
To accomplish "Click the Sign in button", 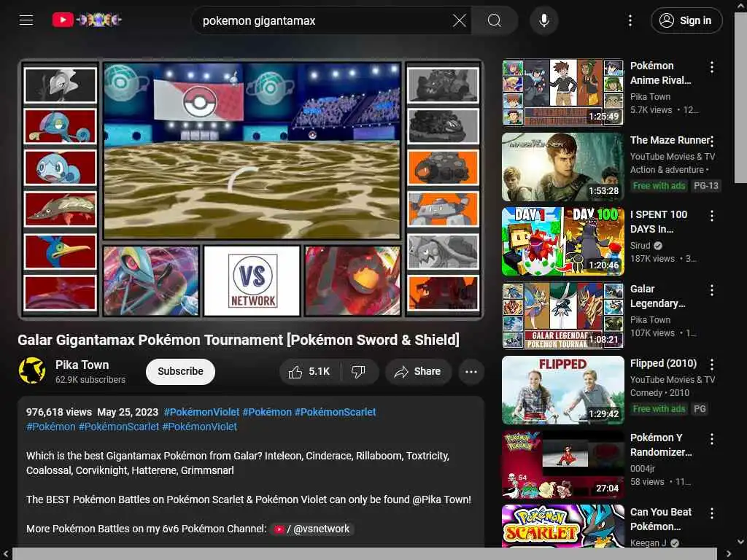I will pos(686,20).
